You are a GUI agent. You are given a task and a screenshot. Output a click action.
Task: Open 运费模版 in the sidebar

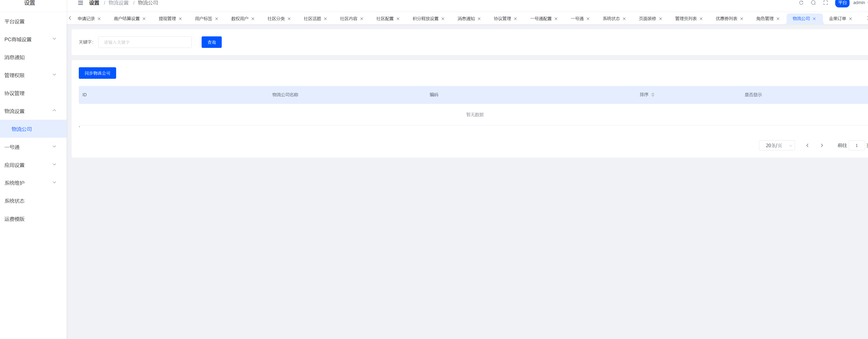(15, 219)
